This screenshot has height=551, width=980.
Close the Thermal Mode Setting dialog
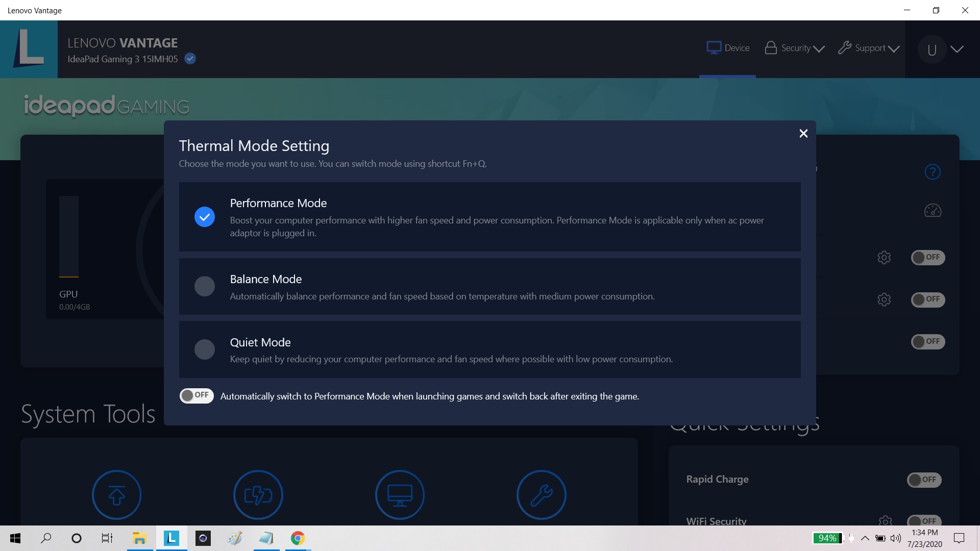coord(803,133)
